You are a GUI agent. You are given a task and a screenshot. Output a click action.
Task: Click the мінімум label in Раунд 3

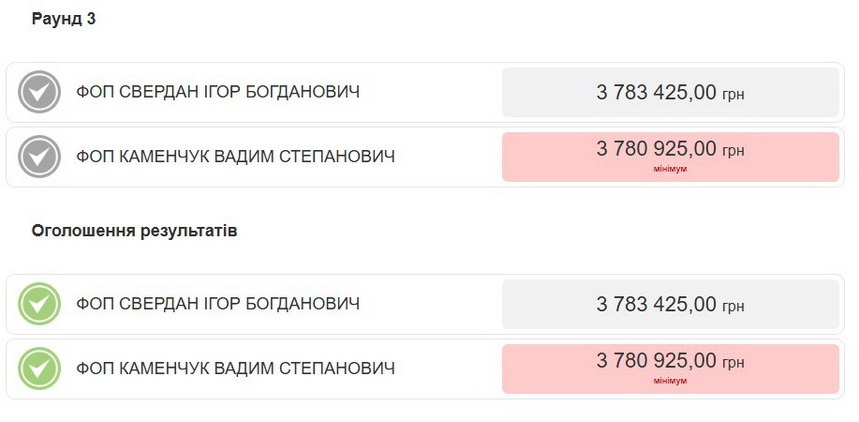click(670, 169)
